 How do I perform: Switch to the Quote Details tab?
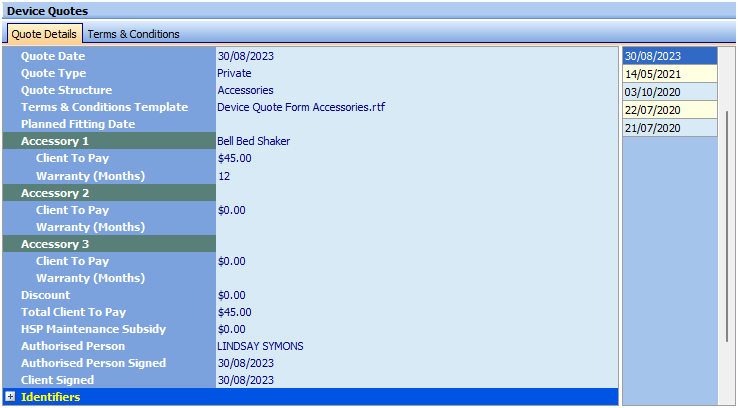[45, 34]
